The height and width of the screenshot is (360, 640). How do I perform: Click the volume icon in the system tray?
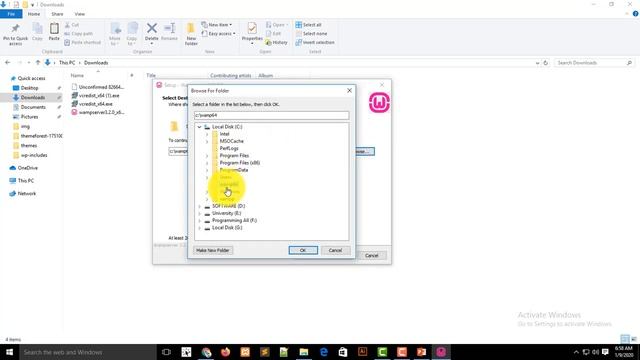point(596,352)
